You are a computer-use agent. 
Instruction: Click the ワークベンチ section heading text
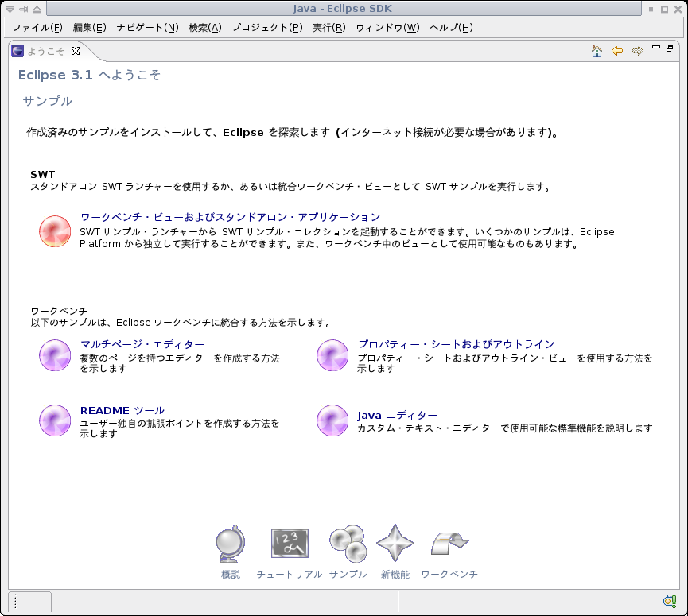[59, 312]
